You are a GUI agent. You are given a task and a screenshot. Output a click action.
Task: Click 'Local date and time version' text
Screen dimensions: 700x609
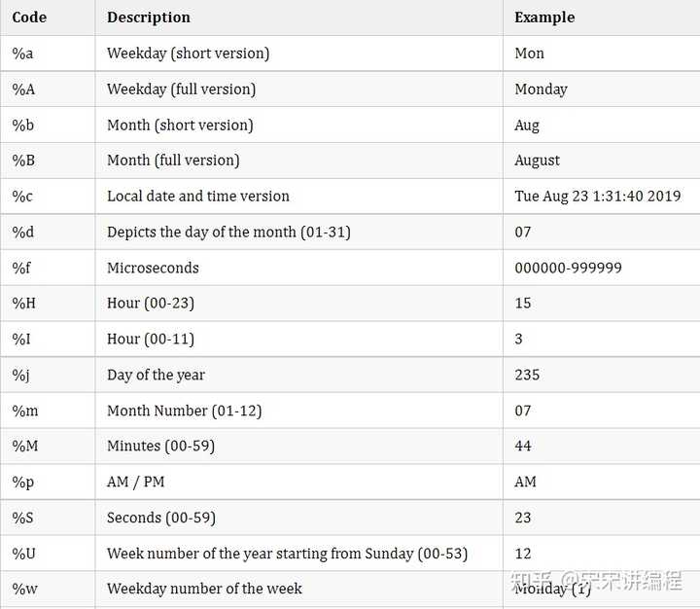click(198, 197)
